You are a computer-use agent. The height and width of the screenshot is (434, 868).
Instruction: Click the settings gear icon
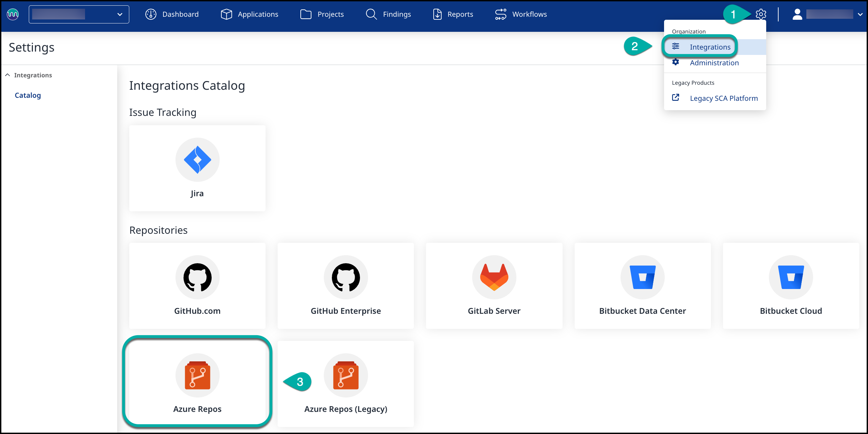[x=761, y=14]
